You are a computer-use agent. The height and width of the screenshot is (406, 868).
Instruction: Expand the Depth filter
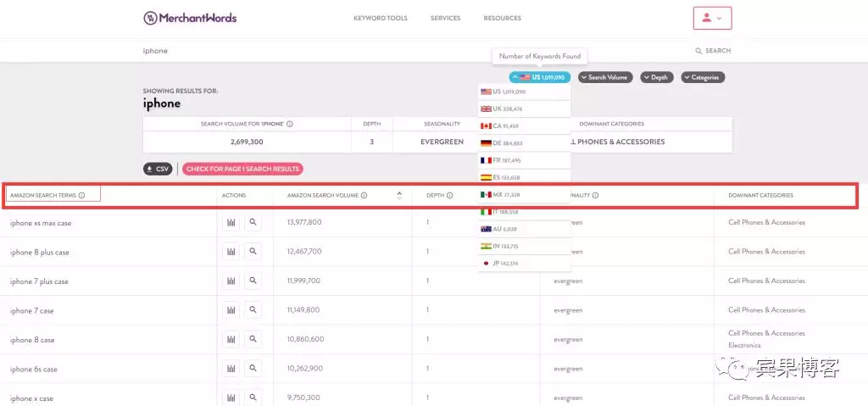point(657,77)
